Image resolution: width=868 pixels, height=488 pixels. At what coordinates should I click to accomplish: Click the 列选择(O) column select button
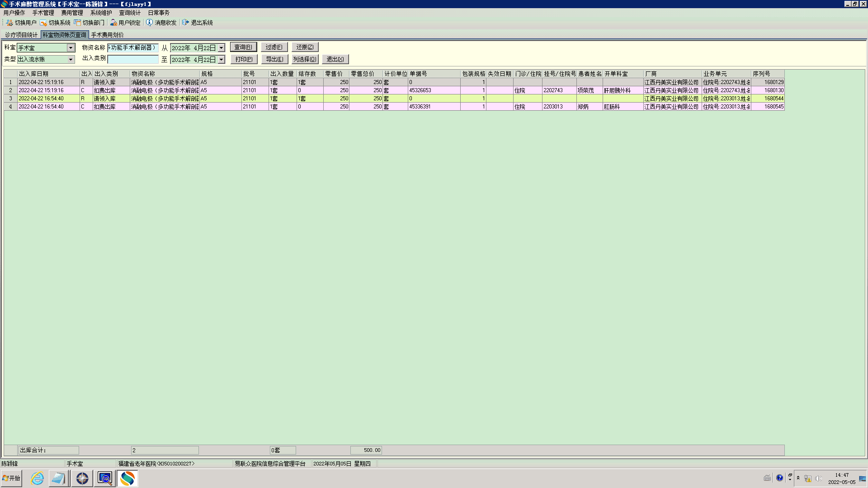(x=305, y=59)
